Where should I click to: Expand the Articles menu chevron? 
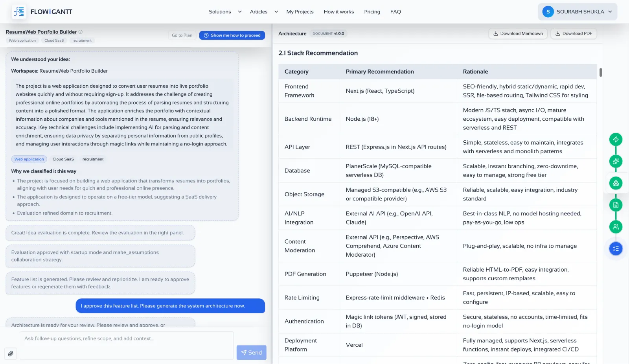(276, 12)
